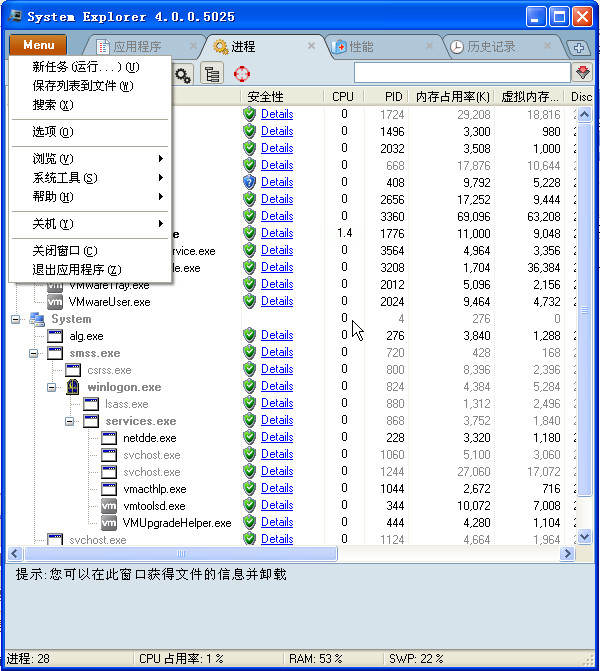This screenshot has width=600, height=671.
Task: Expand the 系统工具 (S) submenu
Action: coord(90,178)
